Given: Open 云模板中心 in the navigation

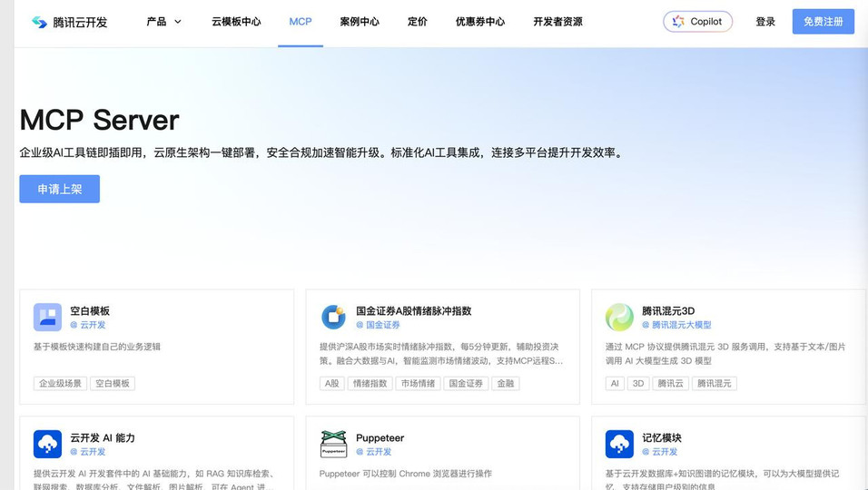Looking at the screenshot, I should [236, 22].
